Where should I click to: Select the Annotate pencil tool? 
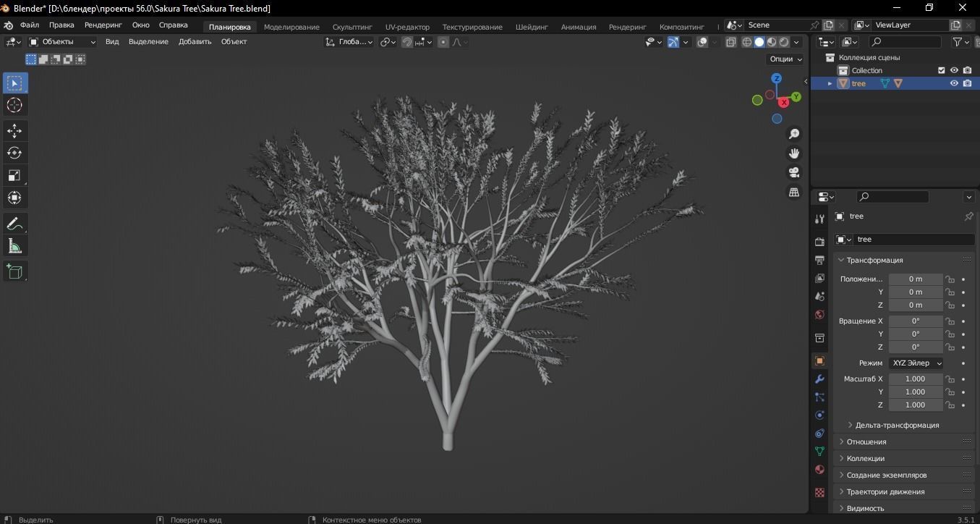[14, 224]
